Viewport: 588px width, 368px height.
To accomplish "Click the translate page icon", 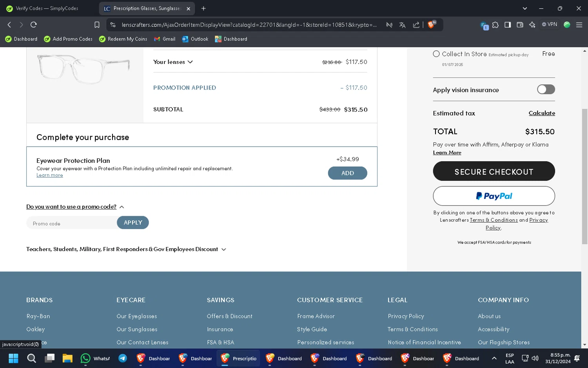I will (402, 25).
